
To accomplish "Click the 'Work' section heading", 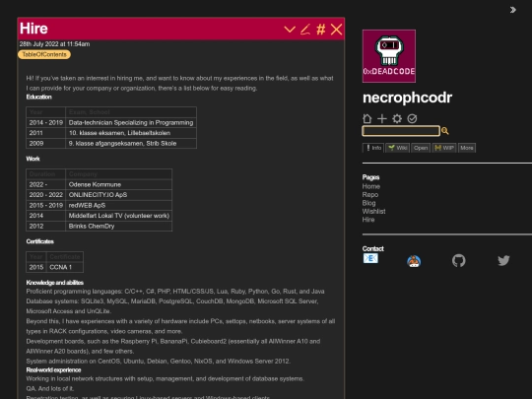I will [33, 159].
